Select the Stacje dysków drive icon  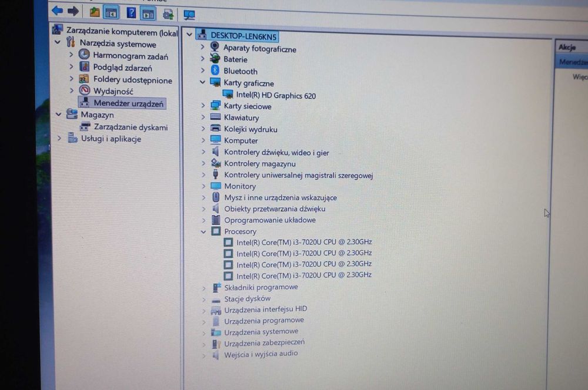point(216,300)
